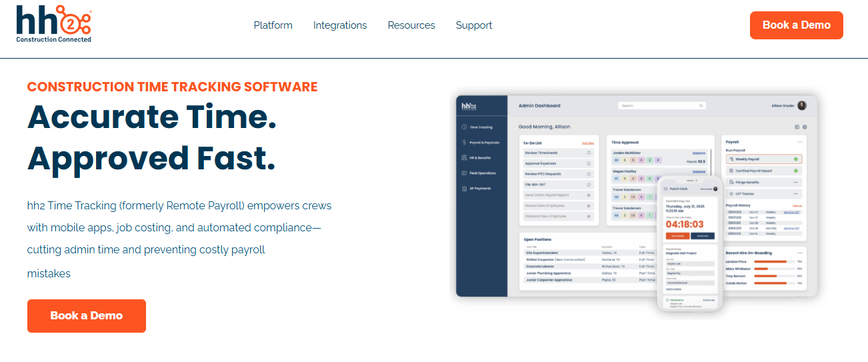Click the Weekly Payroll green status dot
Screen dimensions: 868x362
pos(795,159)
